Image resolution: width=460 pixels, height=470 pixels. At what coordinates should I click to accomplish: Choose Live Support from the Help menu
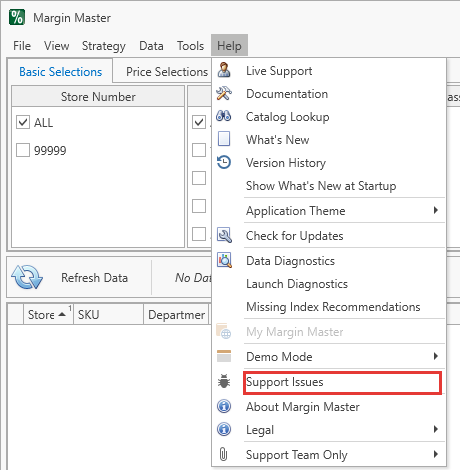pos(329,71)
